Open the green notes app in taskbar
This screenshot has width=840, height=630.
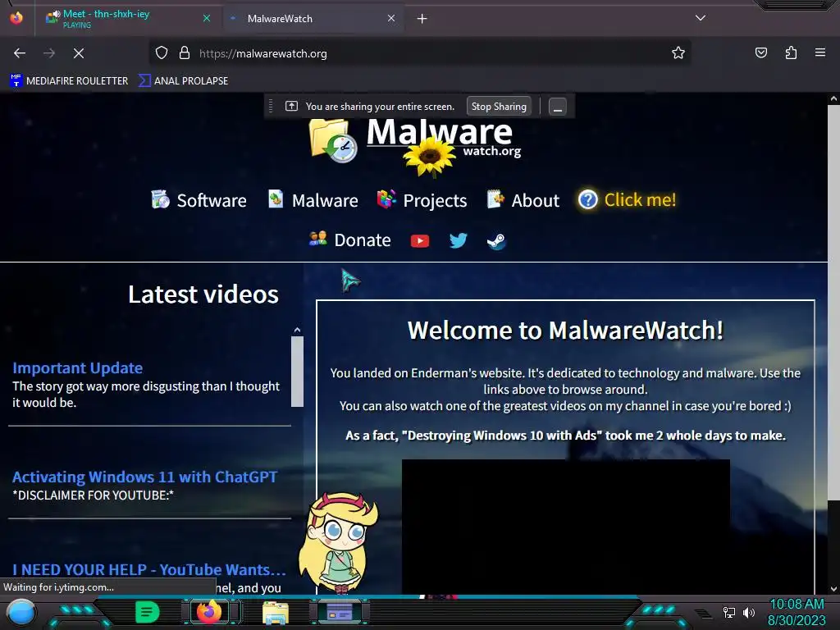pyautogui.click(x=147, y=612)
